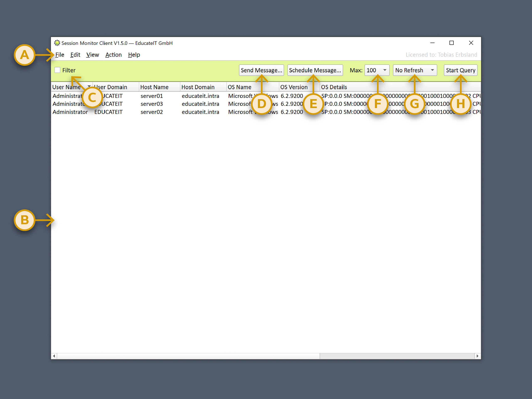The height and width of the screenshot is (399, 532).
Task: Click the right arrow of the horizontal scrollbar
Action: pyautogui.click(x=477, y=356)
